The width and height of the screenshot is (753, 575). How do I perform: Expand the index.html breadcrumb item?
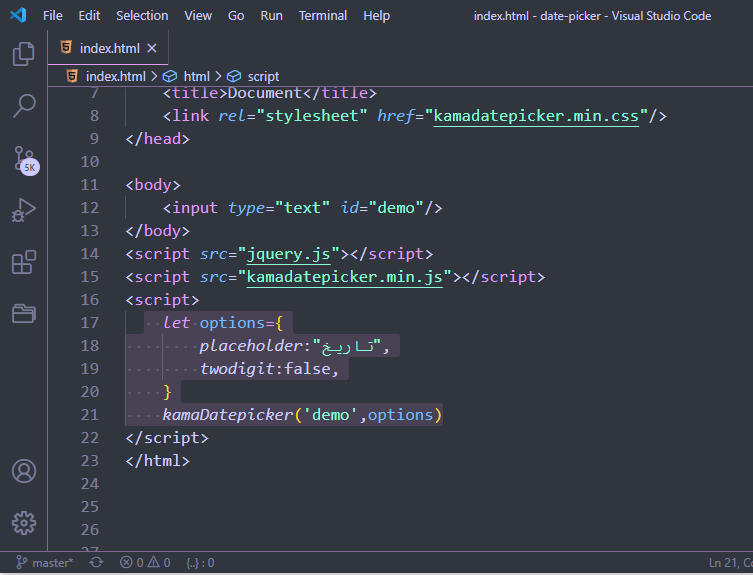114,76
